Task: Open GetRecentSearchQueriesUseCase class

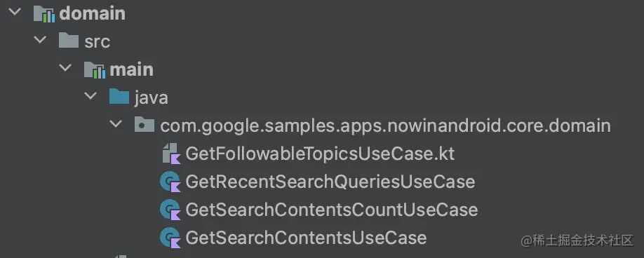Action: point(330,182)
